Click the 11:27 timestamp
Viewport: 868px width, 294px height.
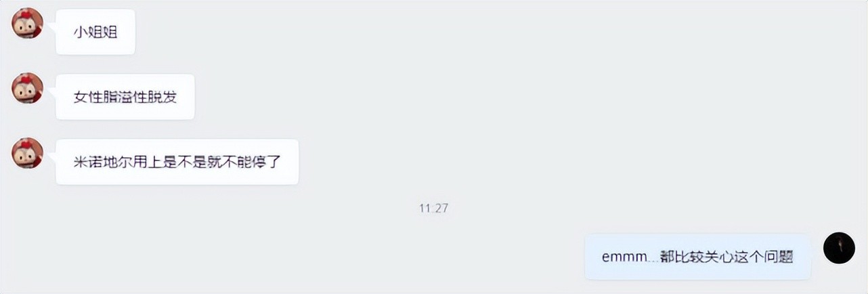click(433, 208)
